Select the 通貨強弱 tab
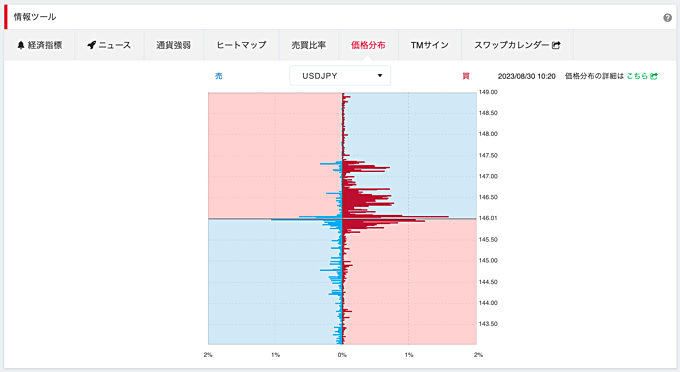 coord(173,45)
